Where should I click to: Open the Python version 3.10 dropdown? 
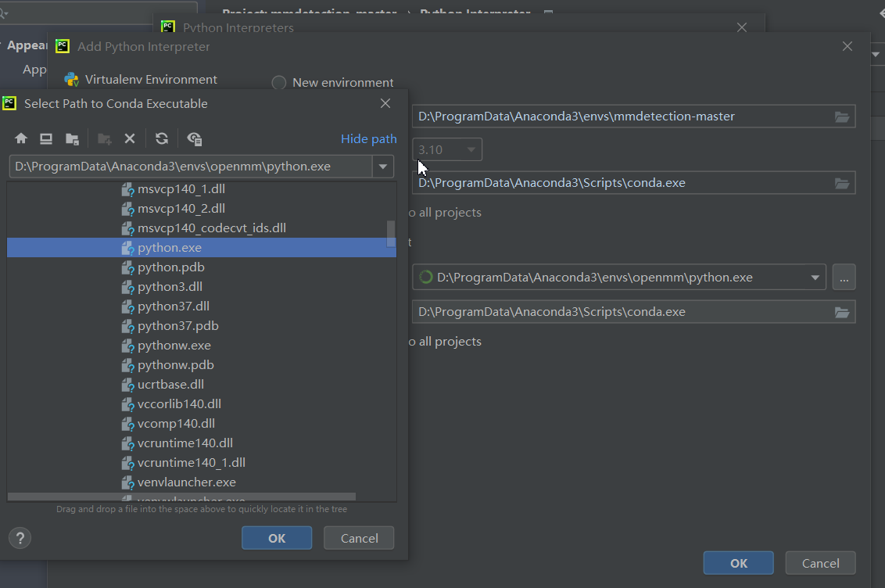(447, 149)
